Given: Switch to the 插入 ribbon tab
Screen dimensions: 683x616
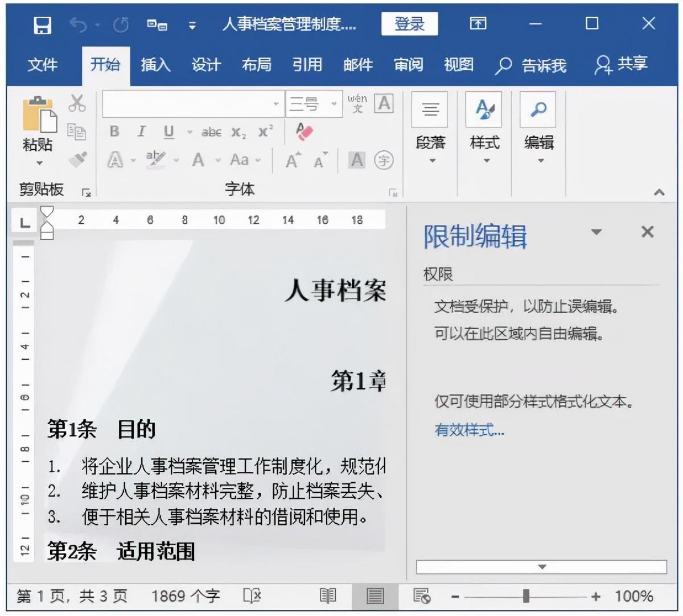Looking at the screenshot, I should pyautogui.click(x=155, y=64).
